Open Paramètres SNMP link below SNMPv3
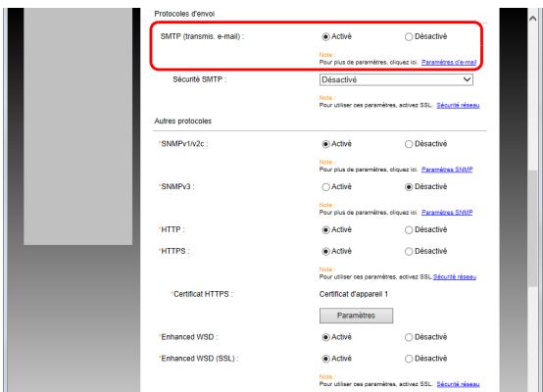This screenshot has width=543, height=392. click(x=447, y=213)
